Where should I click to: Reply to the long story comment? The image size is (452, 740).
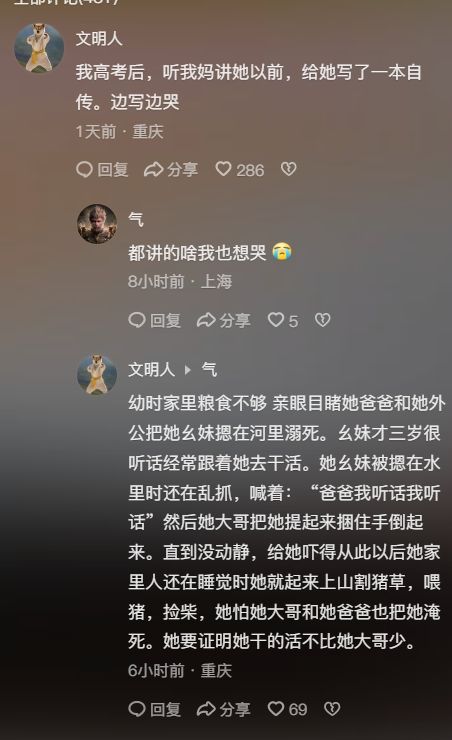[x=155, y=709]
